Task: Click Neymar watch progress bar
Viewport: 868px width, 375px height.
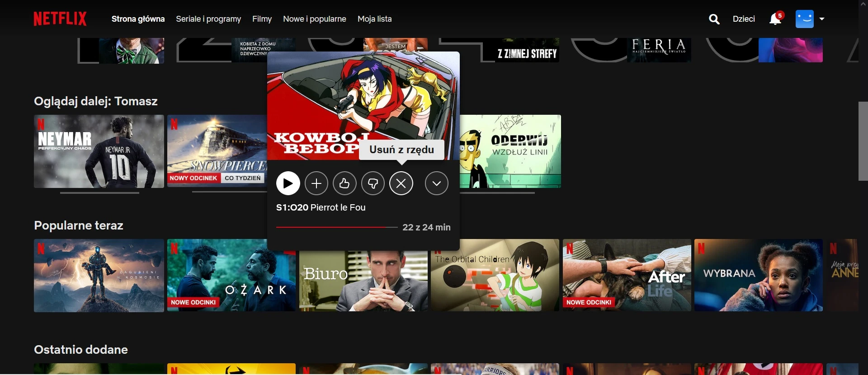Action: 99,193
